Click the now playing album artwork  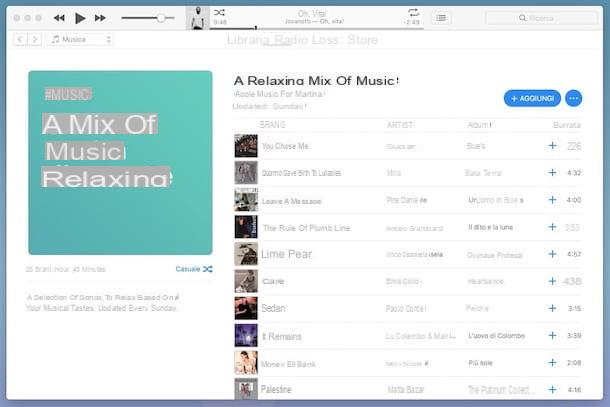198,18
